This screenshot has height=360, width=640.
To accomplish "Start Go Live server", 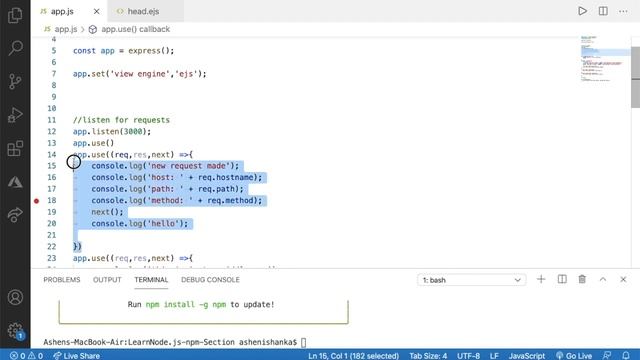I will click(x=574, y=356).
